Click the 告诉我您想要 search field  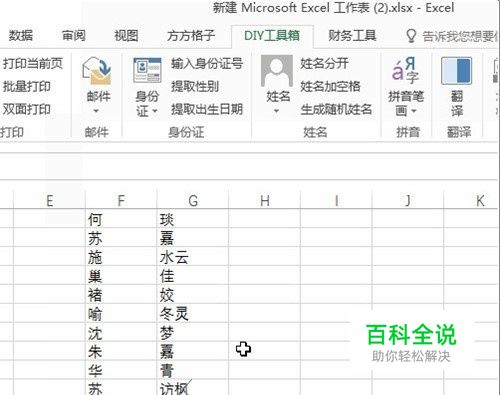point(460,36)
